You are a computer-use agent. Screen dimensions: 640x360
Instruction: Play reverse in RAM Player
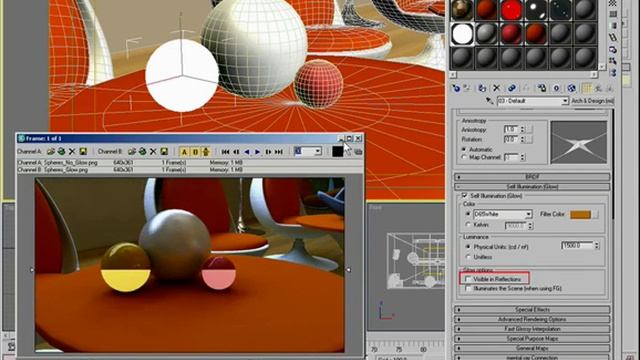[247, 152]
